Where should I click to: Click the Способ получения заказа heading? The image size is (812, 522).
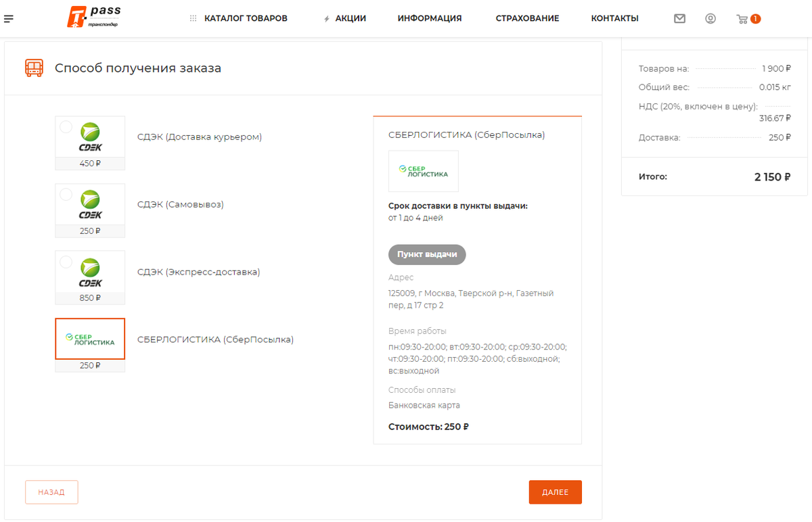pyautogui.click(x=138, y=68)
